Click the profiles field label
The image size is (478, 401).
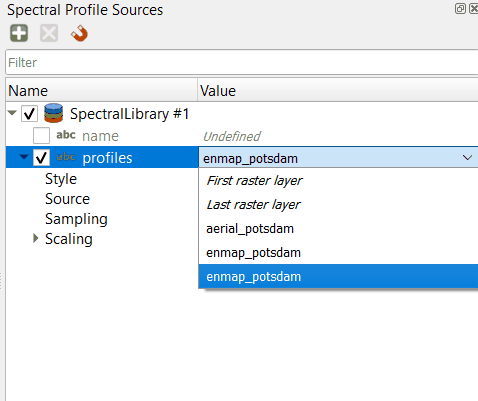point(107,158)
